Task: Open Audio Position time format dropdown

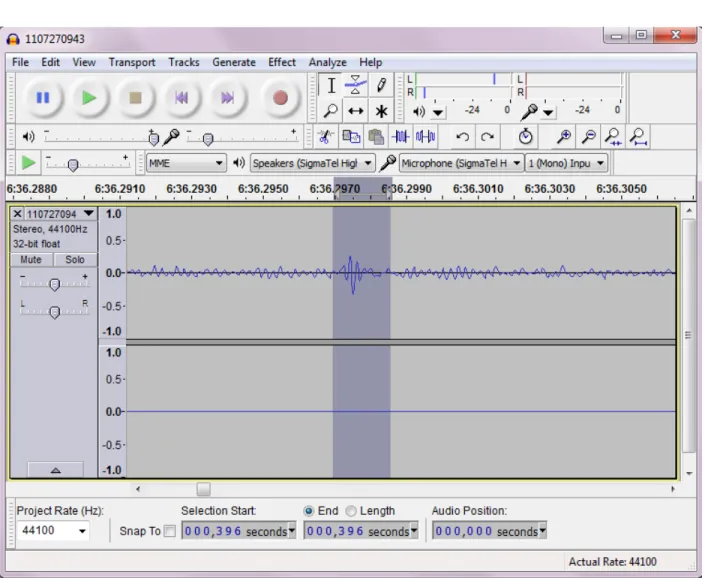Action: [x=543, y=531]
